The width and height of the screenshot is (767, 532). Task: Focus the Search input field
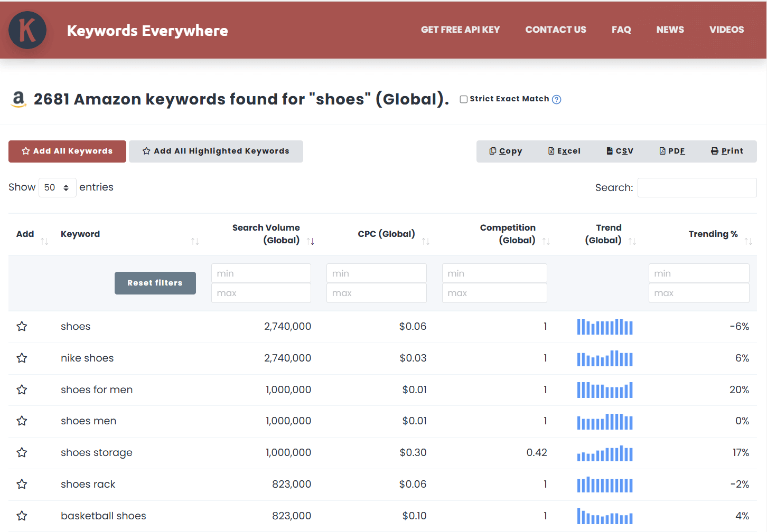[697, 187]
